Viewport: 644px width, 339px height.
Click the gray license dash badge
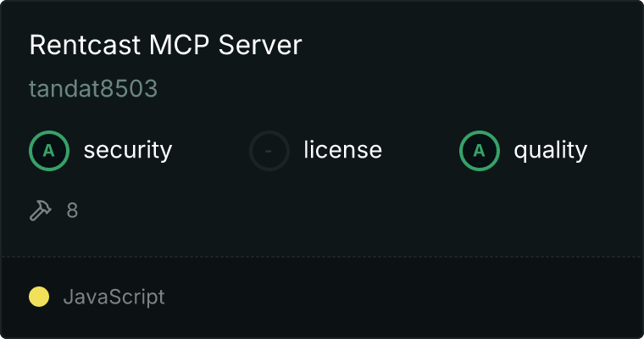coord(269,151)
